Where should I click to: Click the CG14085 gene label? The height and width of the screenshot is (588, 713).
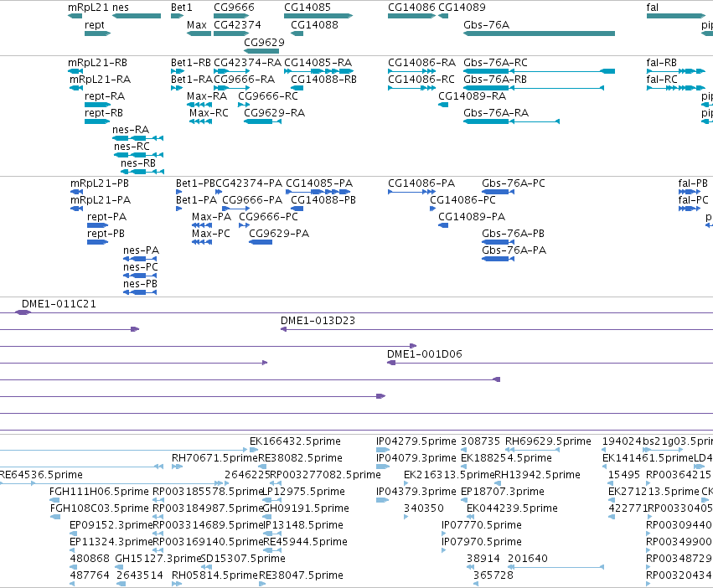pos(307,8)
